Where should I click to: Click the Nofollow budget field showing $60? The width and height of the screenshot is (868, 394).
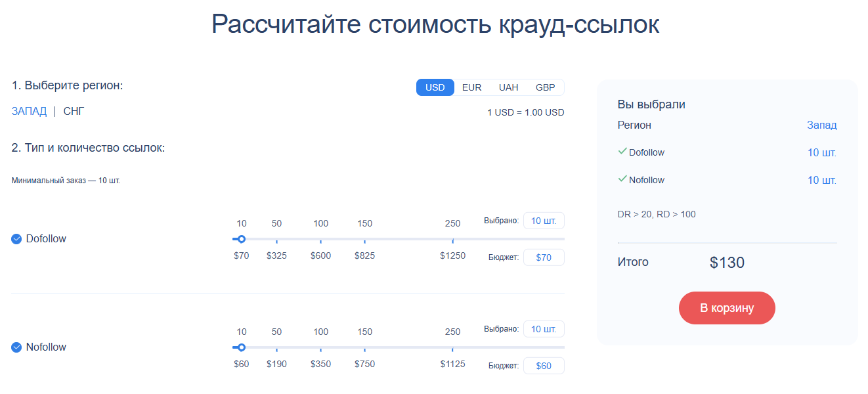[544, 365]
